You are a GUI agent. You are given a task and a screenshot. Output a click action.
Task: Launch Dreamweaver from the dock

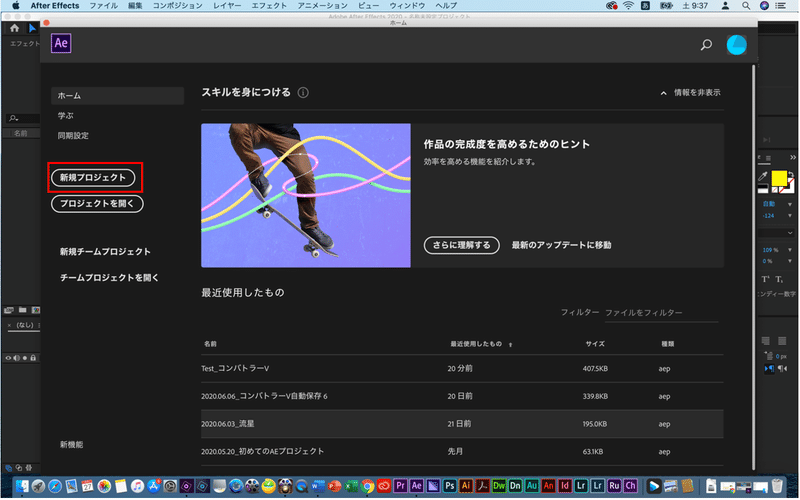point(499,486)
